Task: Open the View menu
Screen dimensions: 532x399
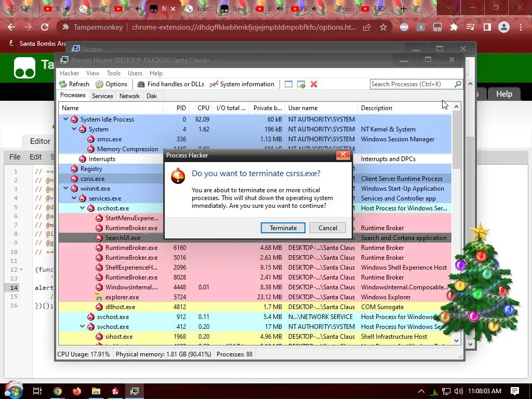Action: tap(92, 73)
